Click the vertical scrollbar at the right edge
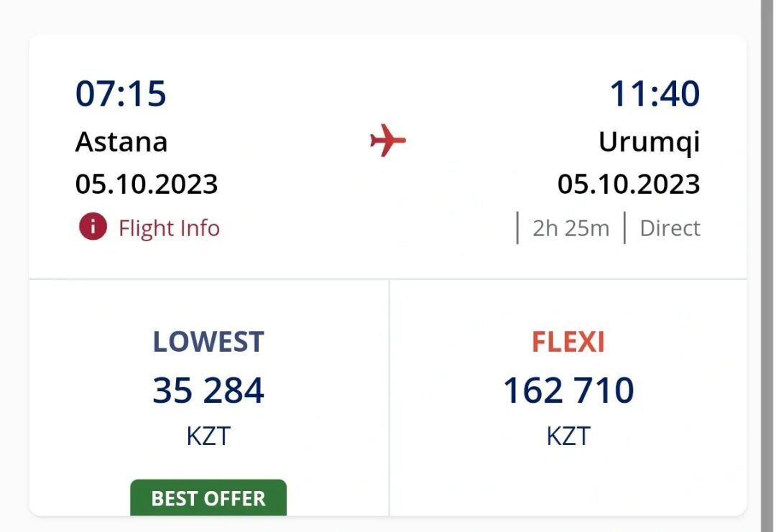The width and height of the screenshot is (776, 532). (x=767, y=266)
